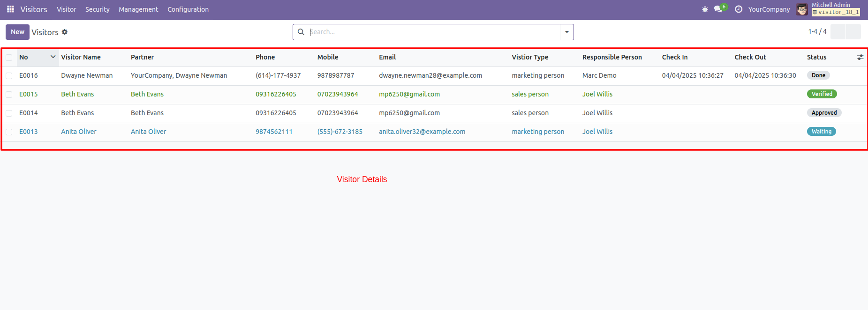868x310 pixels.
Task: Click the Done status badge
Action: [818, 75]
